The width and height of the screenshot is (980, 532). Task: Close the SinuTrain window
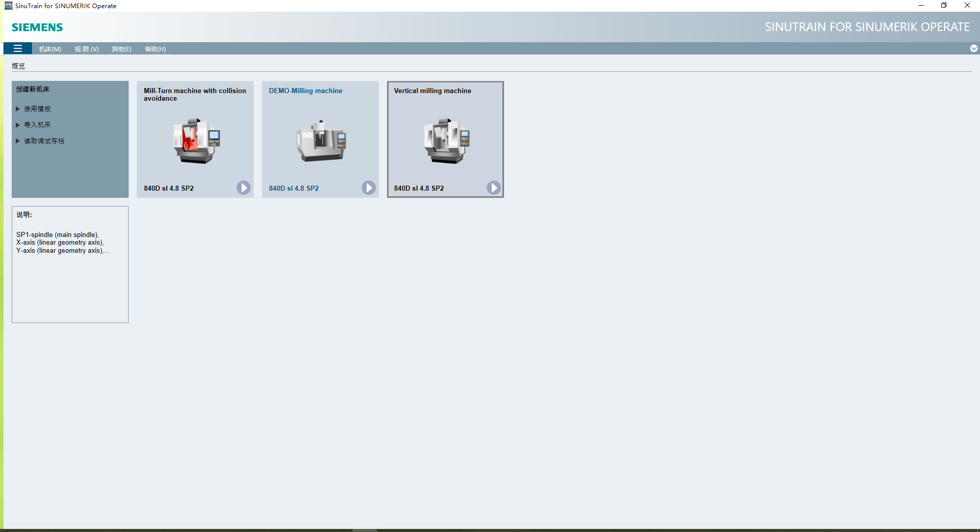tap(967, 6)
